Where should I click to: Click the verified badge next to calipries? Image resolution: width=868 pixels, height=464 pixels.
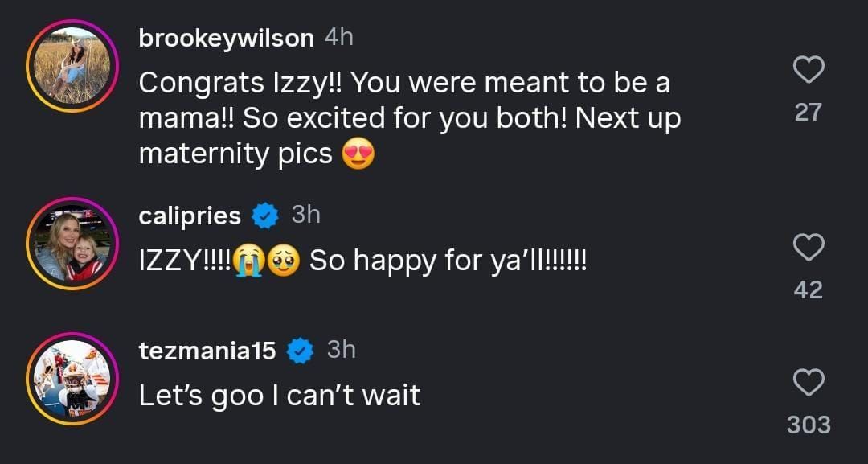tap(265, 216)
